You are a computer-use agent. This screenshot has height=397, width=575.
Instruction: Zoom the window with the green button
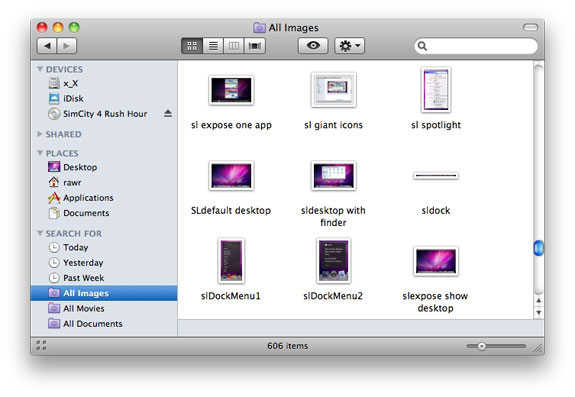74,27
